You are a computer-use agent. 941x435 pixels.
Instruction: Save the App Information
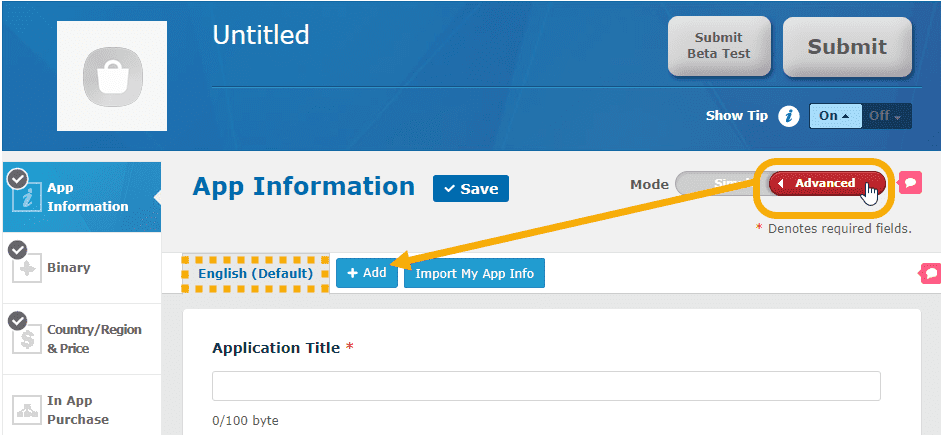(x=470, y=189)
